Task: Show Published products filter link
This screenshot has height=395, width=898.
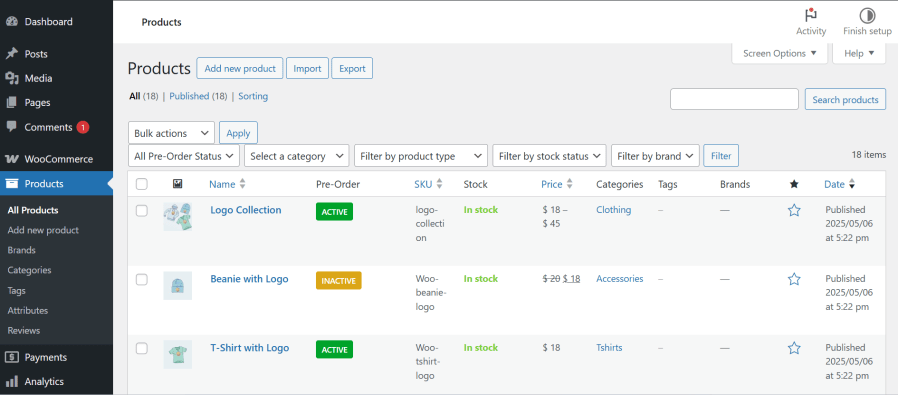Action: click(189, 96)
